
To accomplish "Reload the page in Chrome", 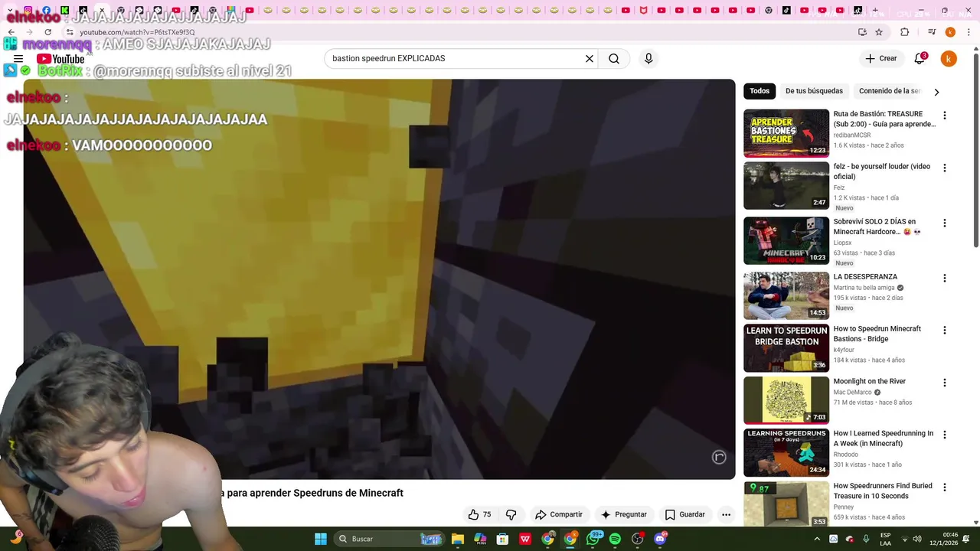I will (47, 32).
